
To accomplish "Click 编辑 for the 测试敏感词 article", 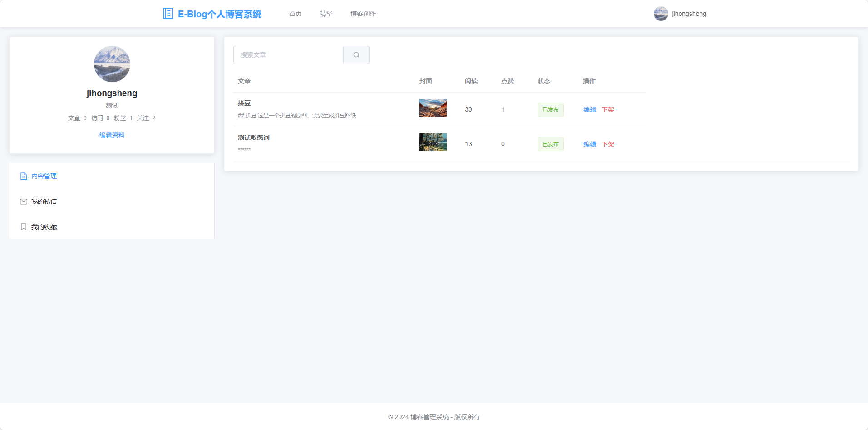I will [589, 144].
